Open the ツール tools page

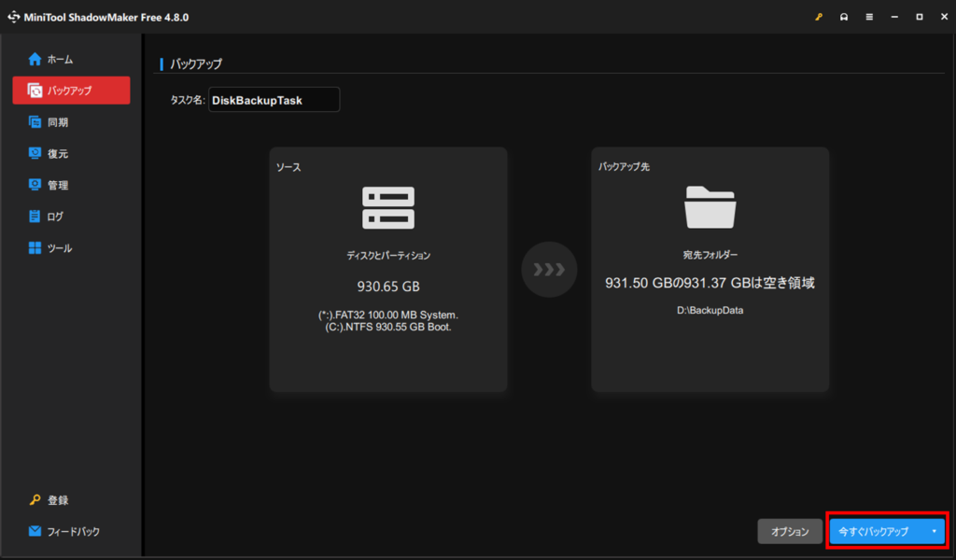pos(60,248)
